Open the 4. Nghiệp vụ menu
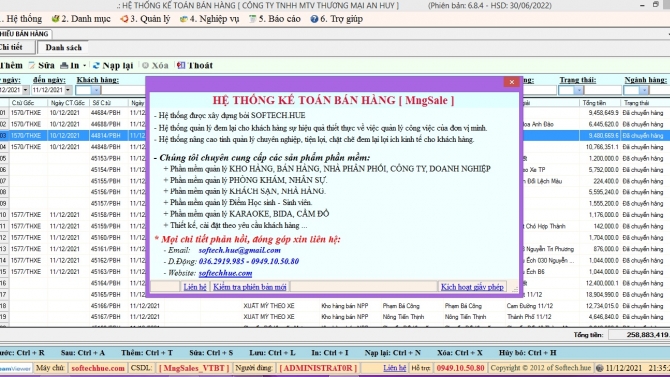This screenshot has width=670, height=377. (209, 19)
